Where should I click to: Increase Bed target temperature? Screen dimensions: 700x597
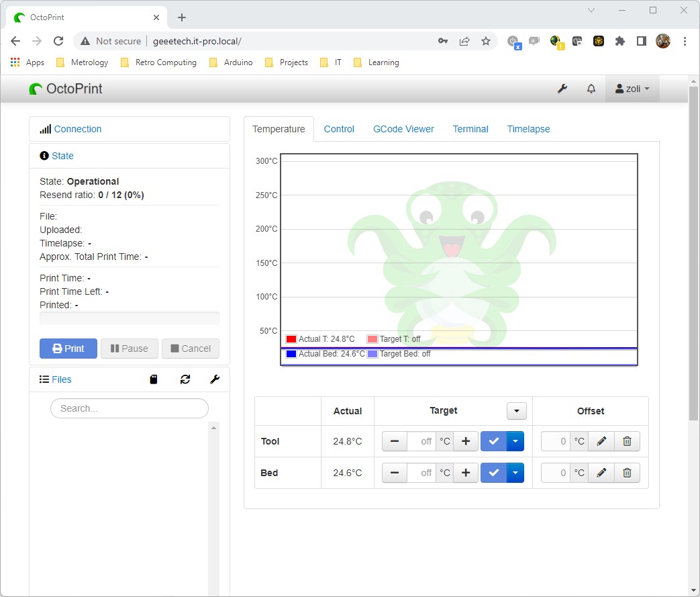[x=466, y=473]
